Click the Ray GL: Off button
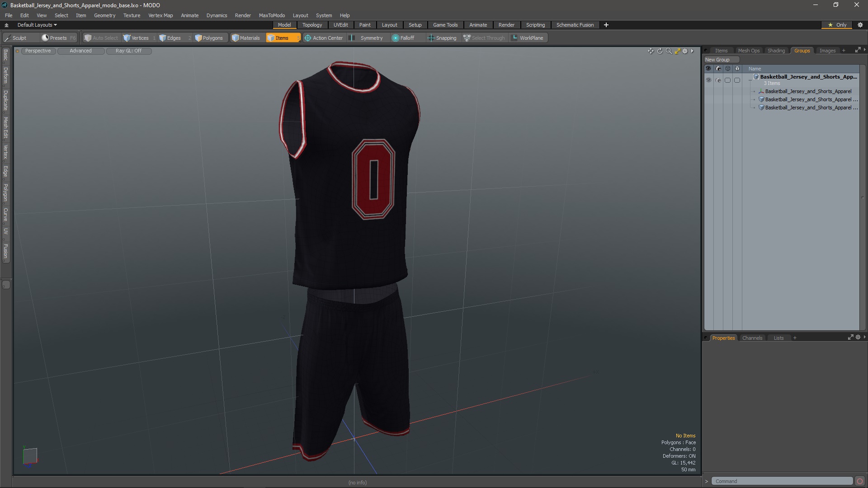This screenshot has width=868, height=488. (x=128, y=51)
